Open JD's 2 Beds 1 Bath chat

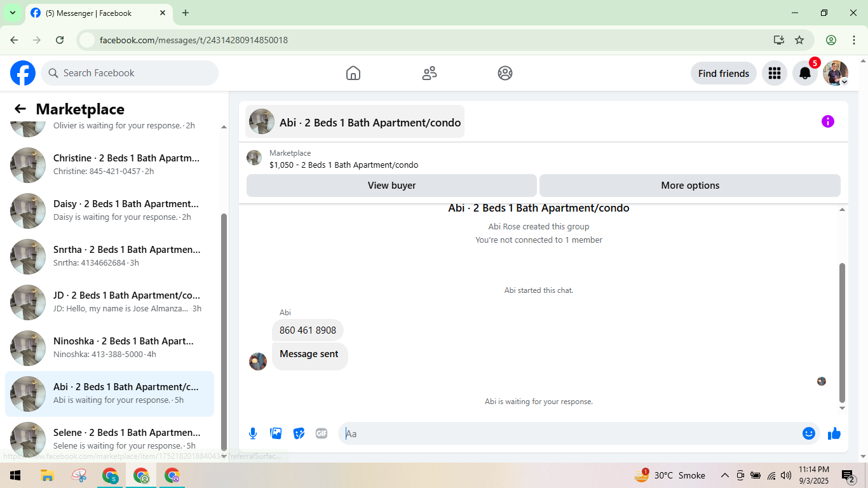pyautogui.click(x=109, y=302)
